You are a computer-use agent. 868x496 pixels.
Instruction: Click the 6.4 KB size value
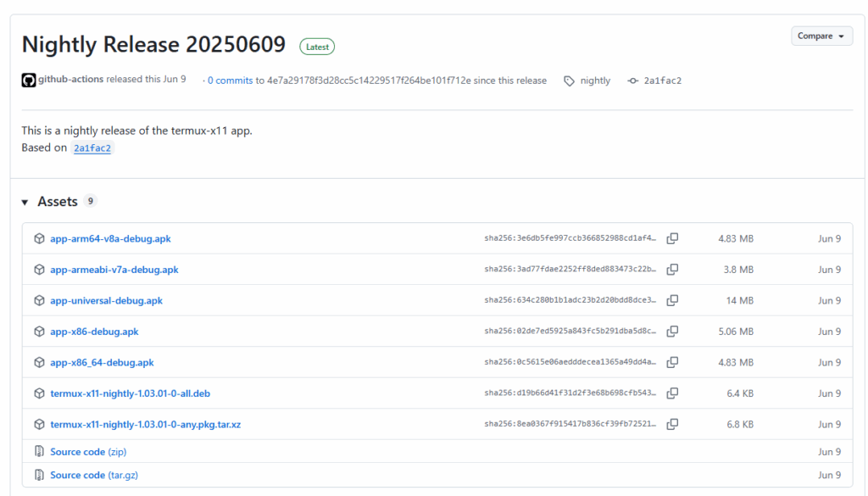click(740, 393)
